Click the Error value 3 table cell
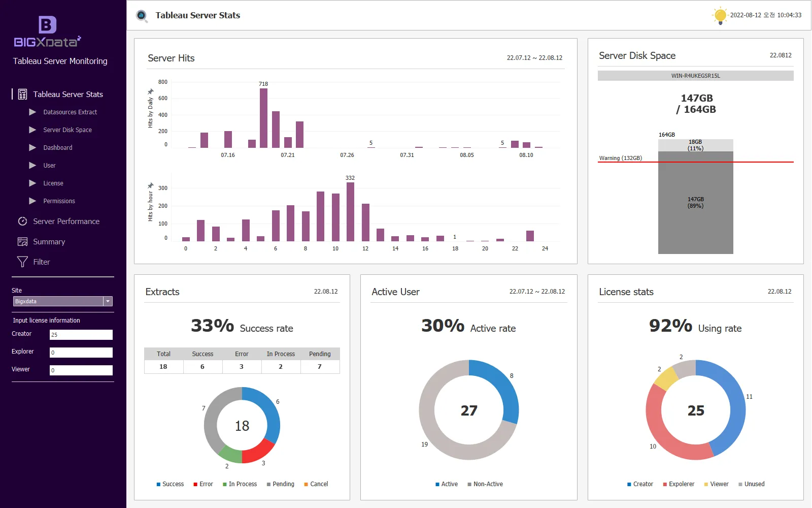The height and width of the screenshot is (508, 812). 242,367
